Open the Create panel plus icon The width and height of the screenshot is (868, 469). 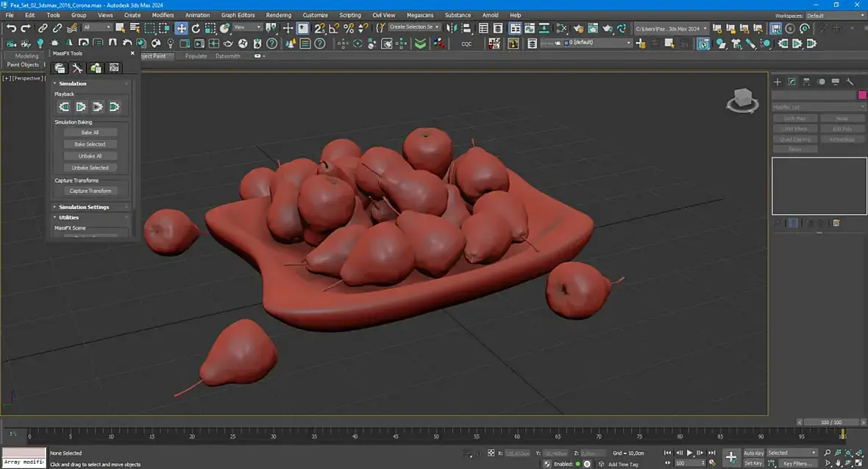tap(778, 82)
